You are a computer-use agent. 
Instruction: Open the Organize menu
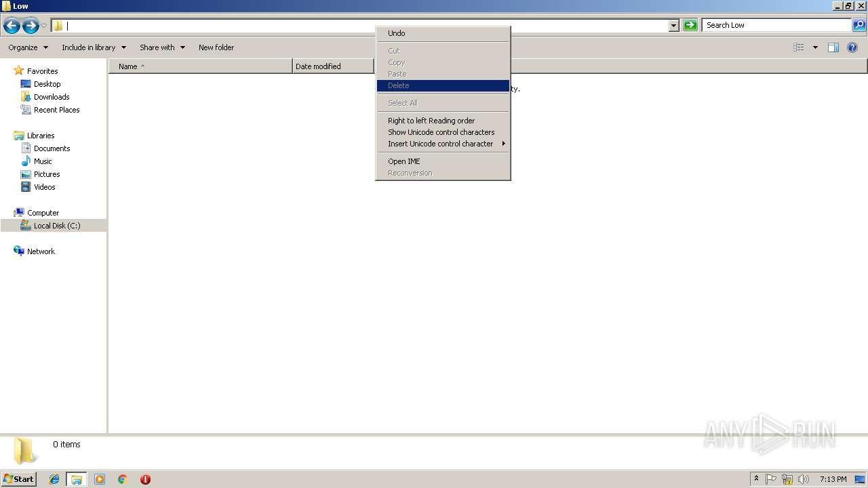(x=28, y=47)
